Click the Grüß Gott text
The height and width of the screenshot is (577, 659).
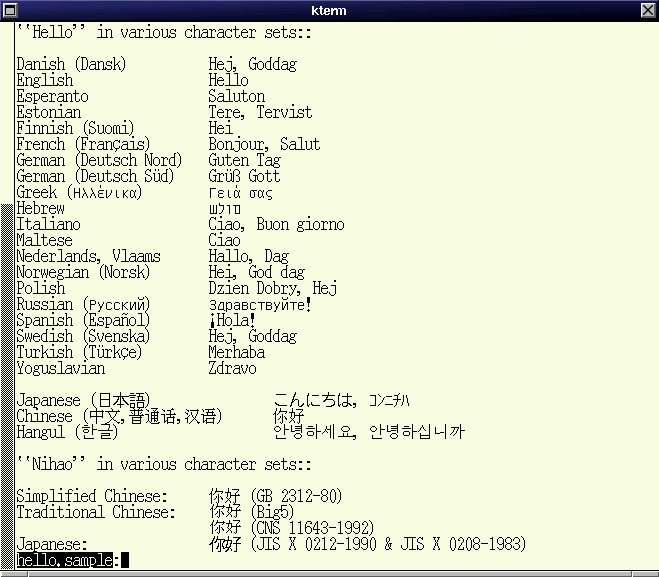[244, 176]
